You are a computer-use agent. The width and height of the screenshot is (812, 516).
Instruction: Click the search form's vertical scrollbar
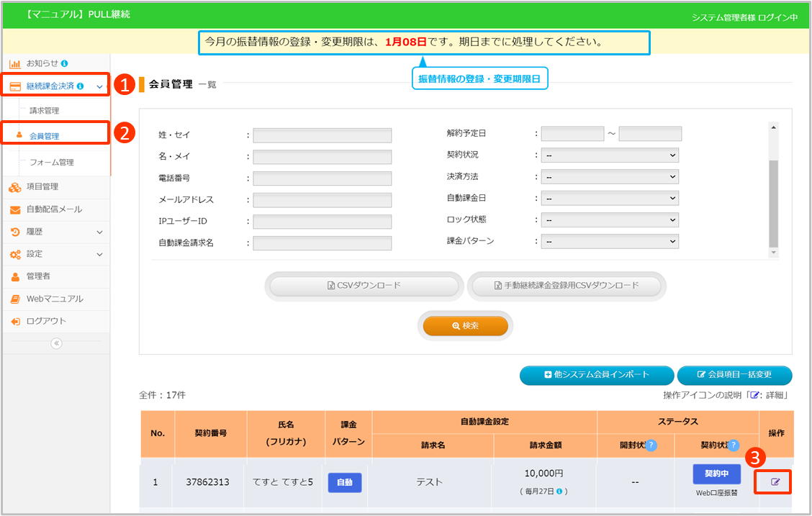point(773,203)
